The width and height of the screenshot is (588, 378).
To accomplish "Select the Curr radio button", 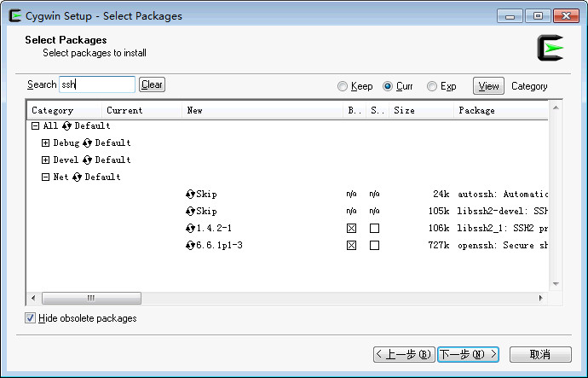I will pyautogui.click(x=388, y=86).
